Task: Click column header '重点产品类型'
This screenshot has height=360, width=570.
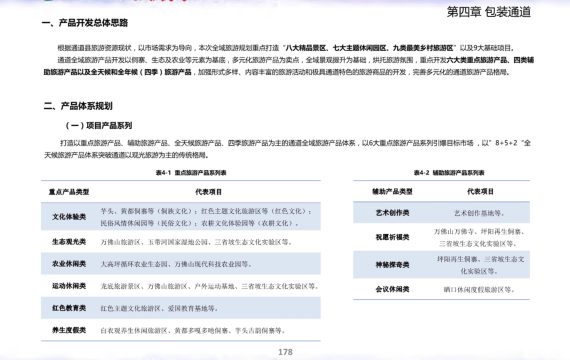Action: pos(69,192)
